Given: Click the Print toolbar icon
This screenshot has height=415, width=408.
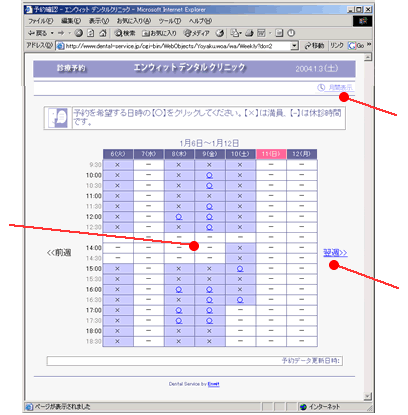Looking at the screenshot, I should [x=249, y=33].
